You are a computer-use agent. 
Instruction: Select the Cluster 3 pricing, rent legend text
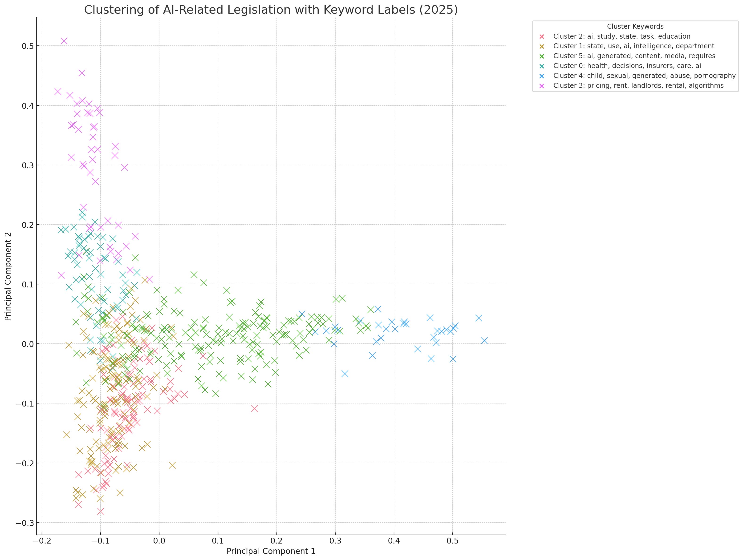[x=638, y=86]
